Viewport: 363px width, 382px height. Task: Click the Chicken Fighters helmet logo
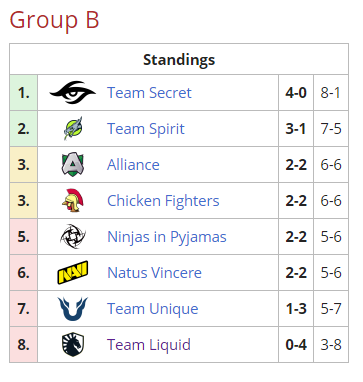[x=73, y=200]
